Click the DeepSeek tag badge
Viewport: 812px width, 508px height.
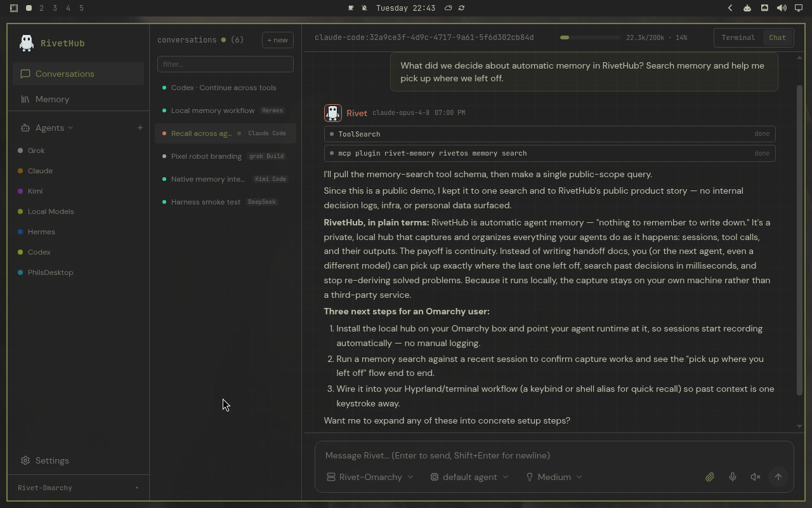[262, 202]
